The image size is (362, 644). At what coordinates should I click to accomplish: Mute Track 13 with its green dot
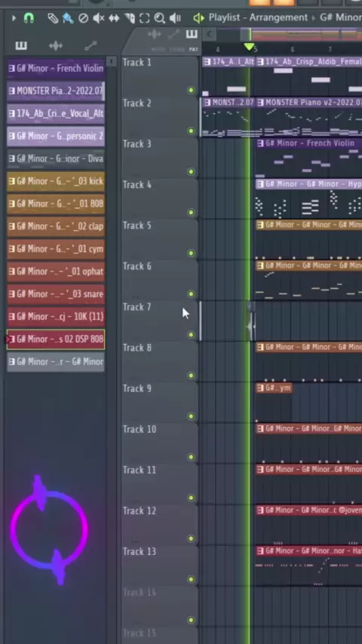191,579
